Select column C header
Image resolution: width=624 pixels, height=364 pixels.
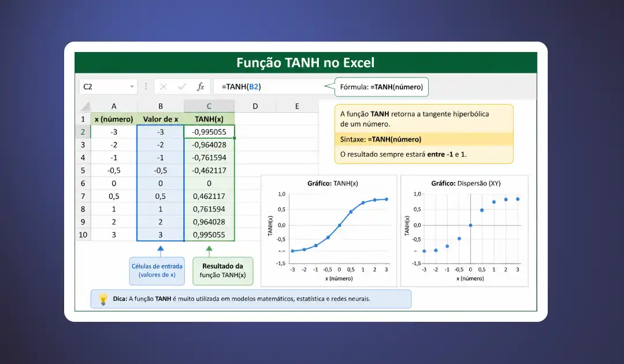coord(209,106)
